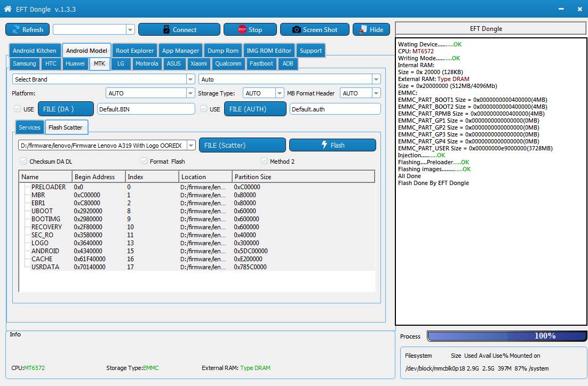Click the Process progress bar at 100%
The width and height of the screenshot is (588, 386).
(x=507, y=336)
